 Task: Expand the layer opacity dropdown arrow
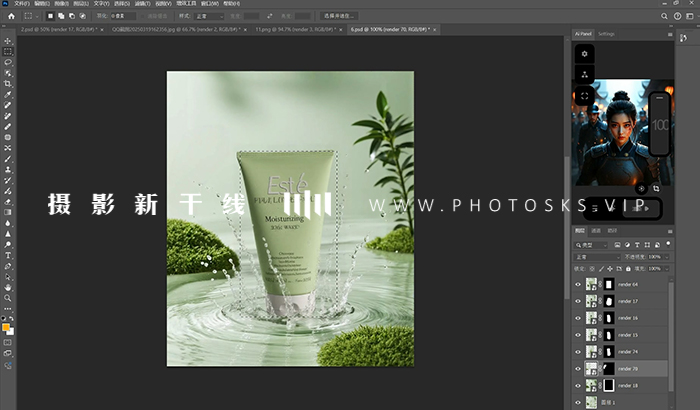click(667, 257)
